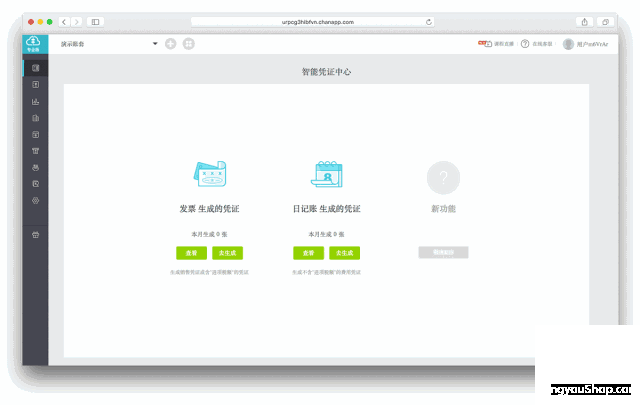Click the 发票 生成的凭证 heading
Image resolution: width=640 pixels, height=405 pixels.
pyautogui.click(x=209, y=209)
